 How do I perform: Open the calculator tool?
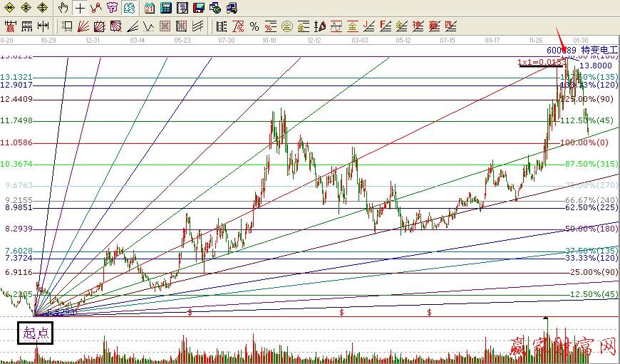click(165, 9)
